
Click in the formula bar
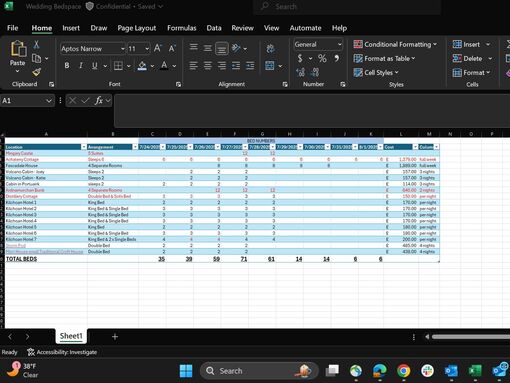point(312,110)
